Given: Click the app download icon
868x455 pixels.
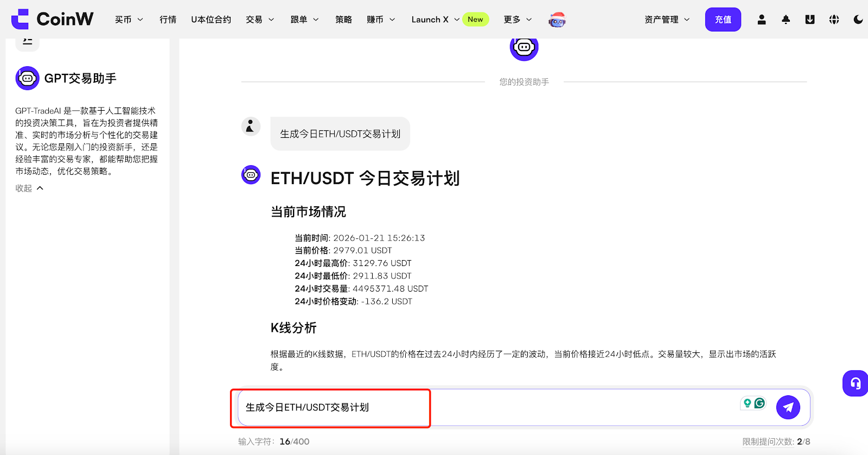Looking at the screenshot, I should pyautogui.click(x=810, y=20).
